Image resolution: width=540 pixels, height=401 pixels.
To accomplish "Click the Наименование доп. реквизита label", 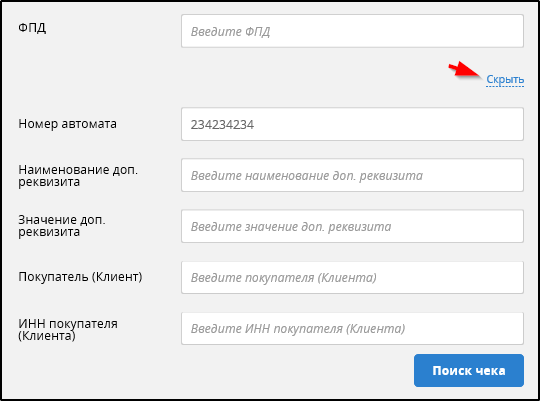I will tap(78, 175).
